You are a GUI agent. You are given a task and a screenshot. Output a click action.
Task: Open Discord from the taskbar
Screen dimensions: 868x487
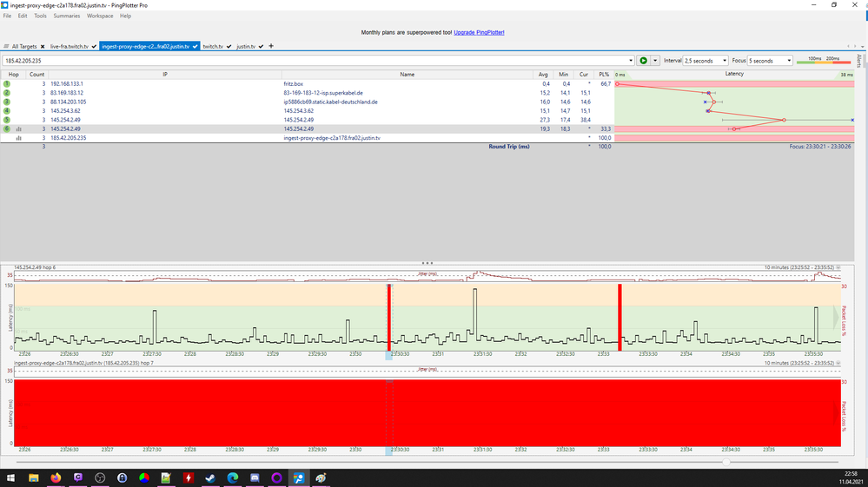coord(255,477)
